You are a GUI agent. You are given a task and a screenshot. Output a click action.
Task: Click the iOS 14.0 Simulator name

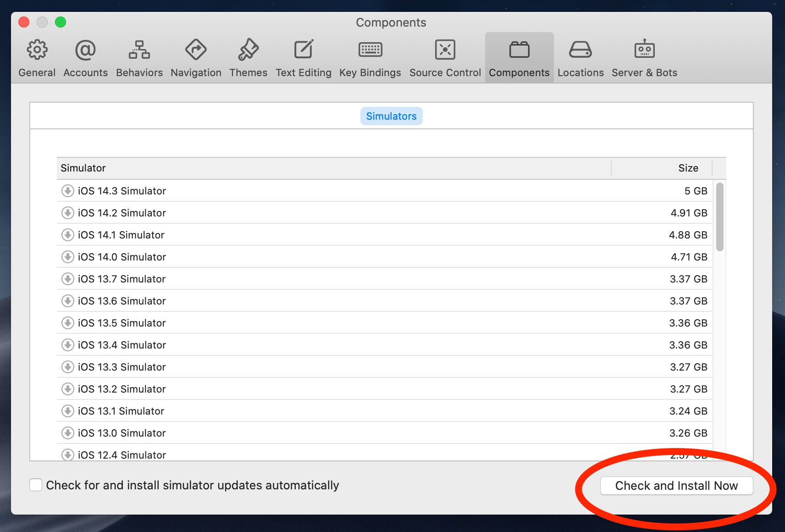122,257
